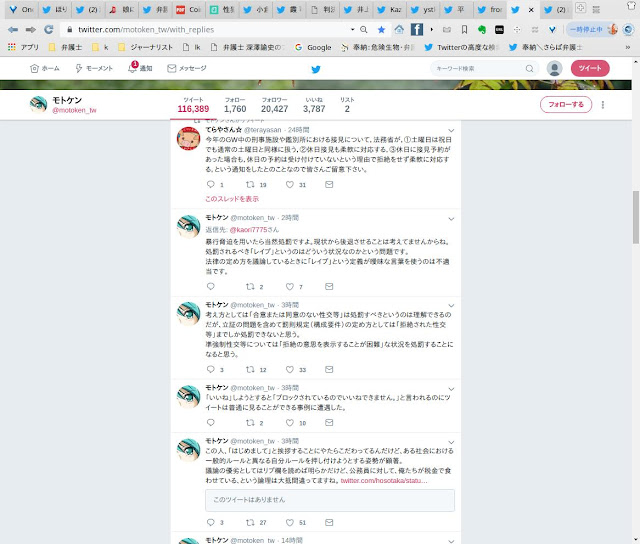Click the red ツイート compose button

(x=590, y=68)
